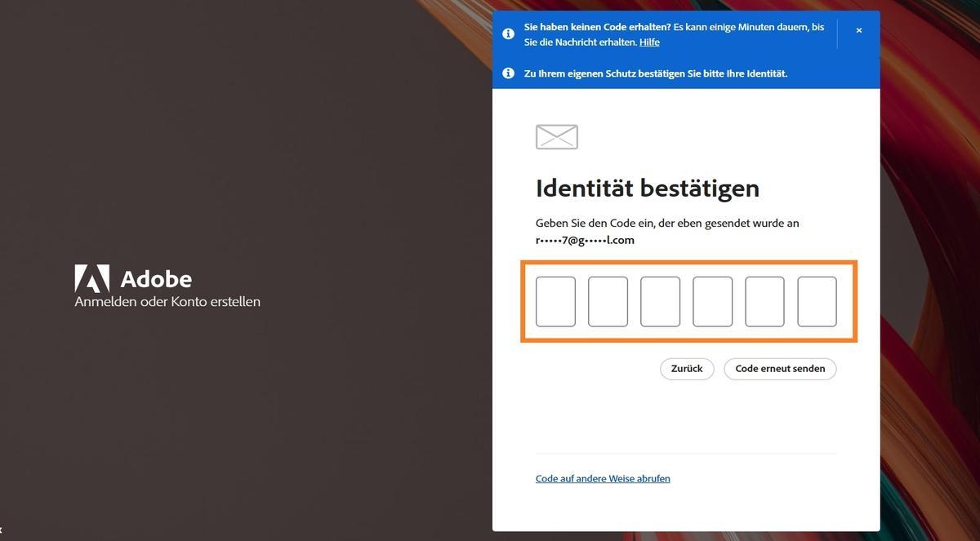Click the fifth verification code box

[764, 301]
